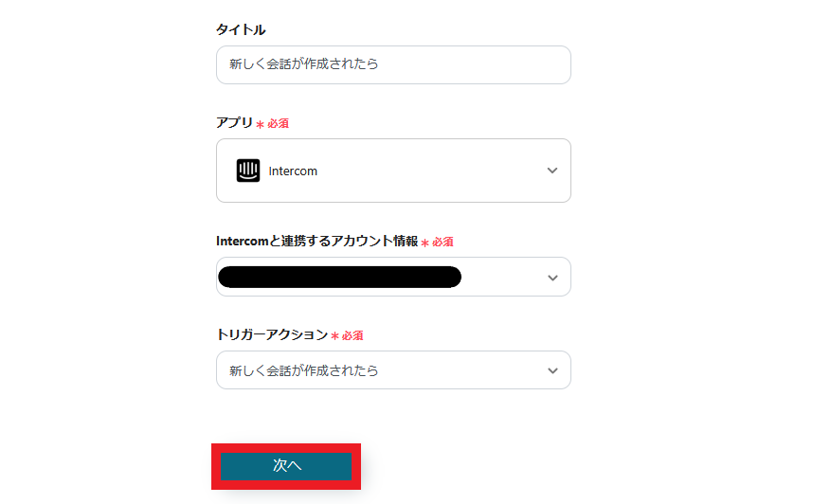
Task: Click the トリガーアクション field label
Action: pos(271,334)
